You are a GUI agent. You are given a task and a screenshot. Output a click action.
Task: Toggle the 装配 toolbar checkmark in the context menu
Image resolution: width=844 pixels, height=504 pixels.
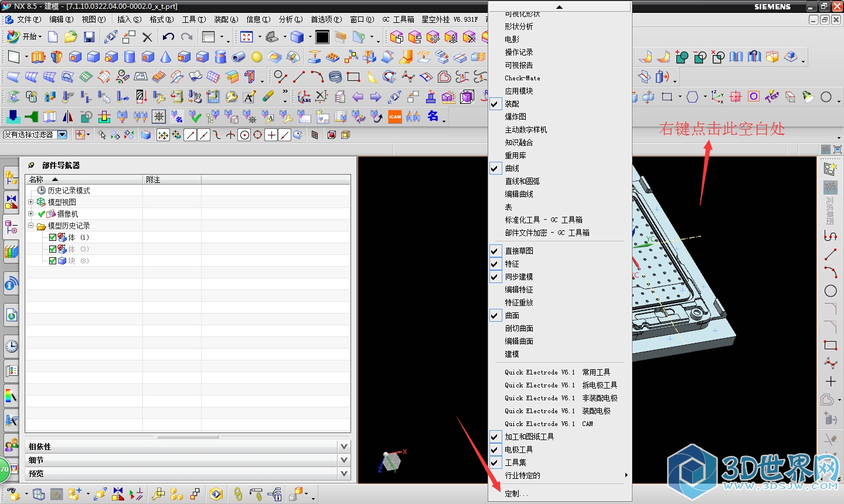[495, 104]
